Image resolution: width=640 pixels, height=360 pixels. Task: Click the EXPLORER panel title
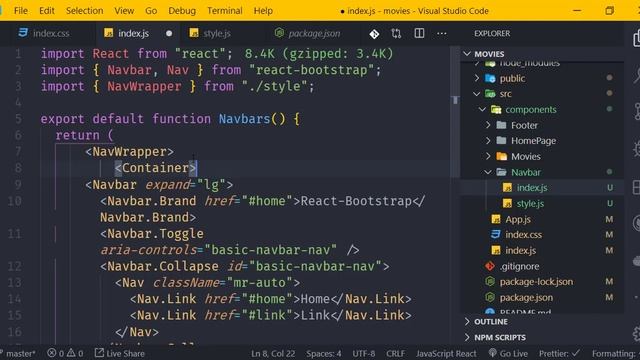[x=492, y=33]
